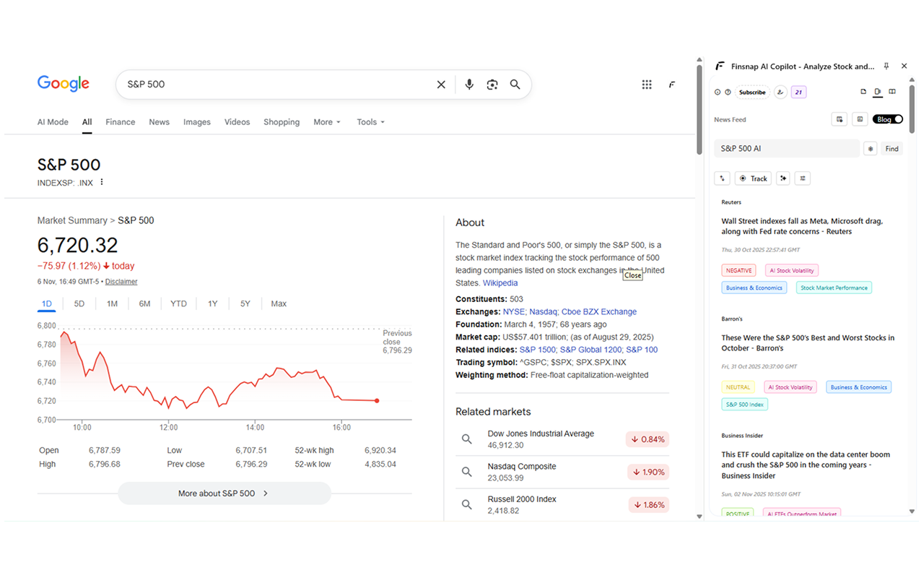The image size is (924, 578).
Task: Click the Subscribe button in Finsnap
Action: tap(752, 92)
